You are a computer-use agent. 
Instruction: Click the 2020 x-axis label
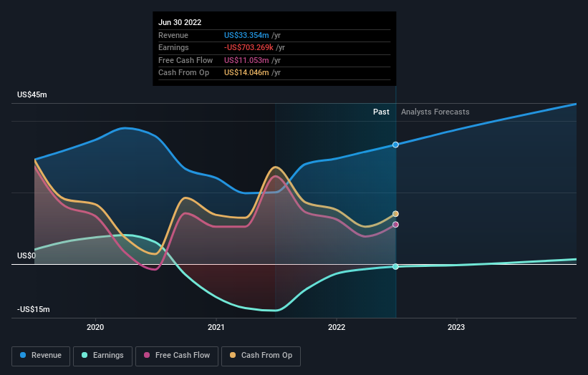95,327
